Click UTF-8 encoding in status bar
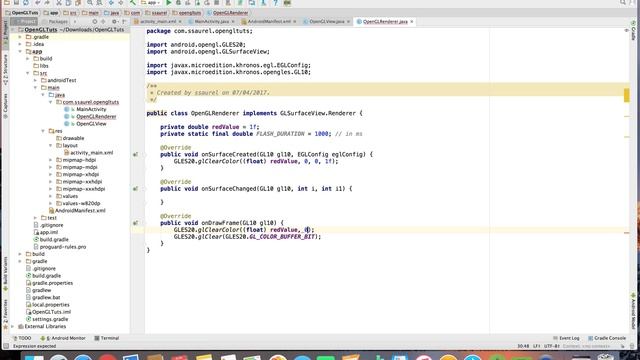Viewport: 640px width, 360px height. coord(552,346)
